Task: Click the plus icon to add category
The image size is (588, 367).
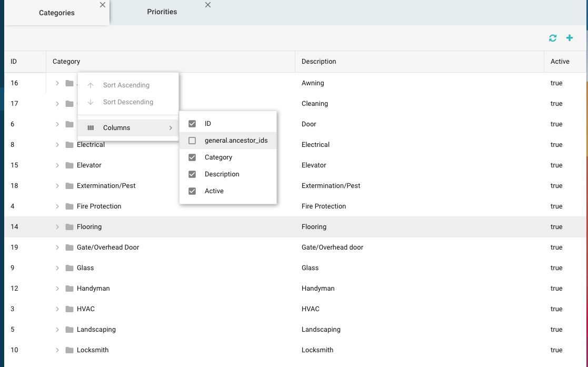Action: [569, 38]
